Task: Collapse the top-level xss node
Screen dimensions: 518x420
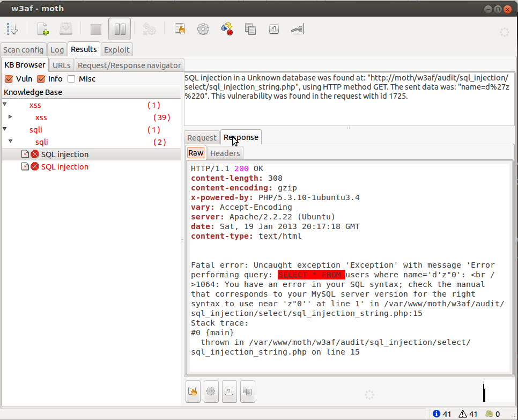Action: click(x=5, y=105)
